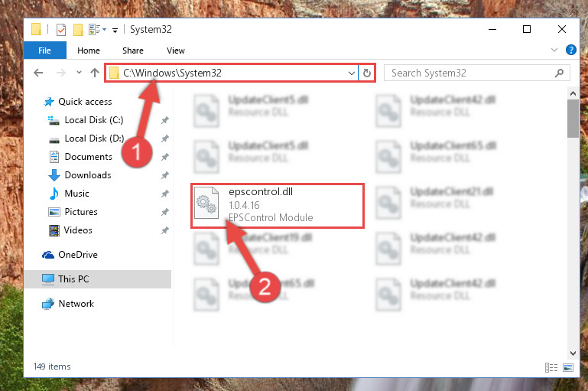Open Videos folder in sidebar
Viewport: 588px width, 391px height.
click(78, 230)
